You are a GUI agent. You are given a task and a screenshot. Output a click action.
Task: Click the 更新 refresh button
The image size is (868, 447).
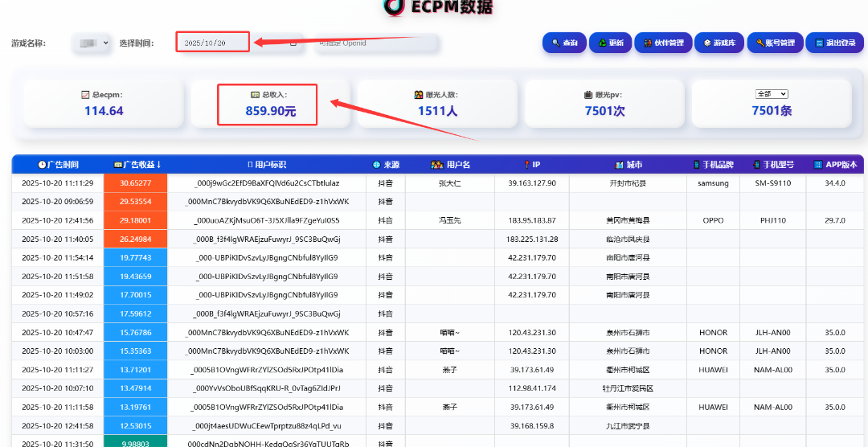pyautogui.click(x=610, y=43)
